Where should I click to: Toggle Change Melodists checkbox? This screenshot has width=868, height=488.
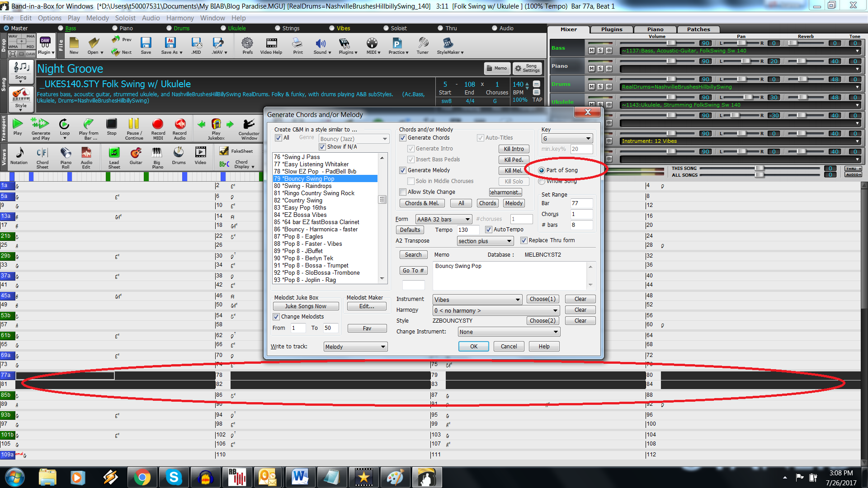(x=276, y=317)
